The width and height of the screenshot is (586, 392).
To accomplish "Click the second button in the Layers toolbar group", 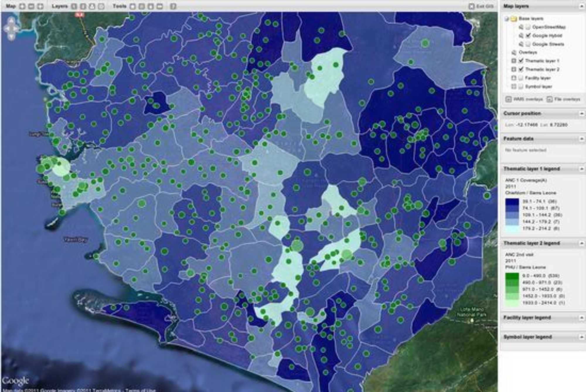I will point(83,6).
